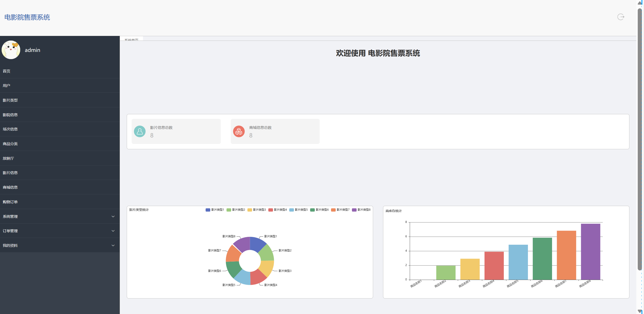
Task: Click the scrollbar down arrow
Action: pos(640,311)
